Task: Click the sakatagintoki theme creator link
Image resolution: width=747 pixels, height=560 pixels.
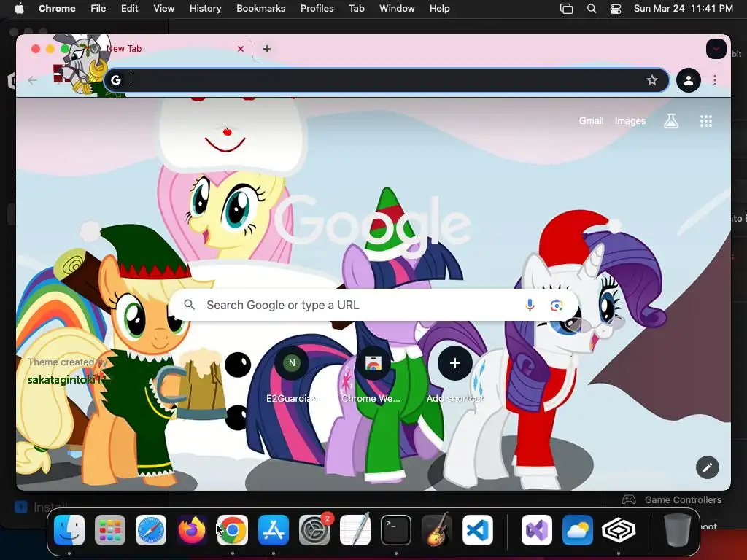Action: [68, 380]
